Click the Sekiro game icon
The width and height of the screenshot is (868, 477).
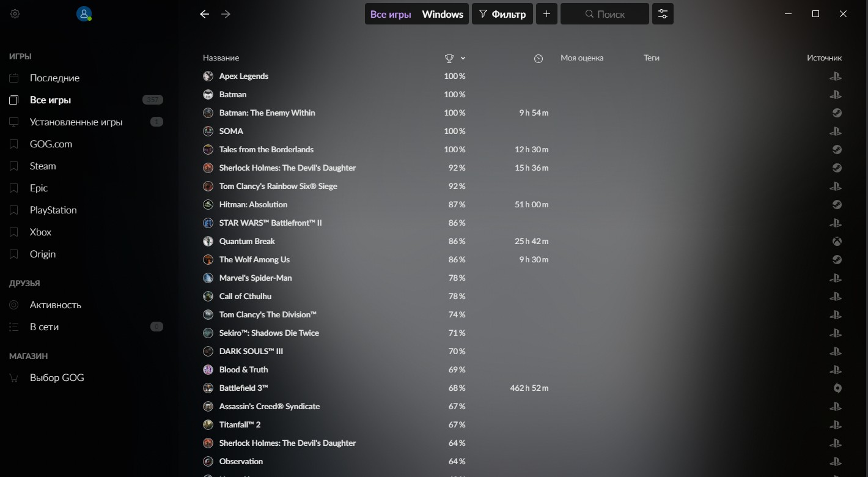[x=208, y=333]
